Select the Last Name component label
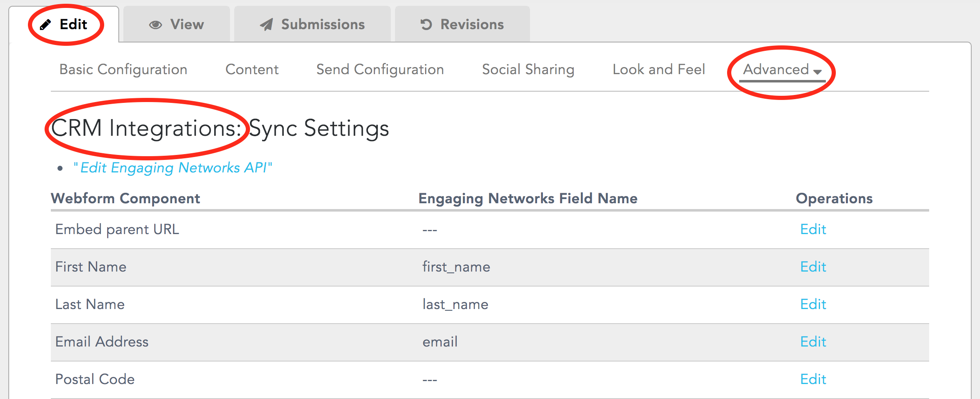 tap(90, 304)
